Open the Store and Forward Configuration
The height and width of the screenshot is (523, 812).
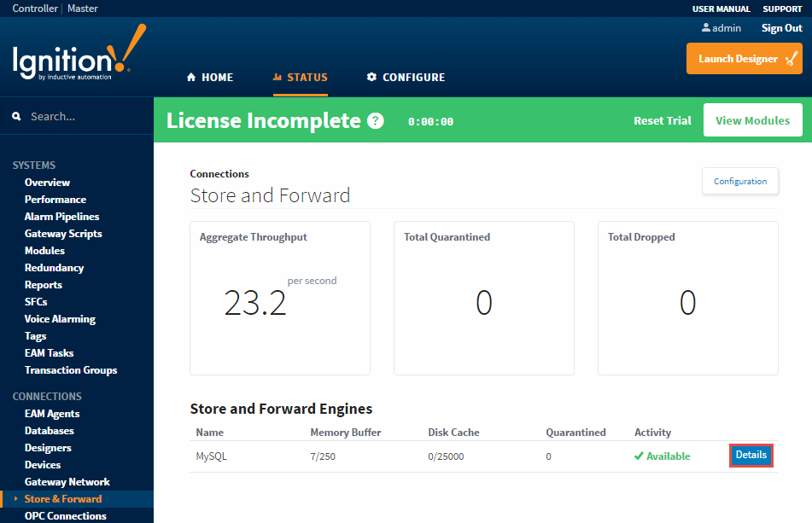coord(739,181)
